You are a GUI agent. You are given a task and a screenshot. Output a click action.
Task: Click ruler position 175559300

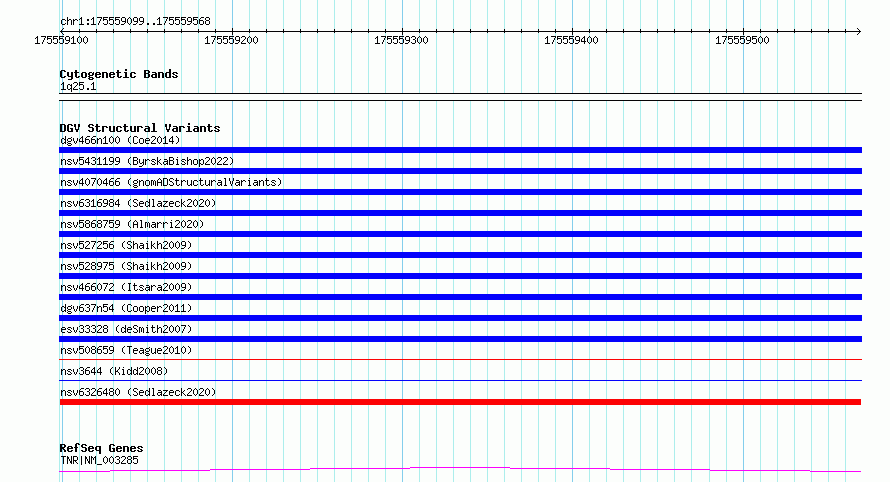click(x=401, y=40)
